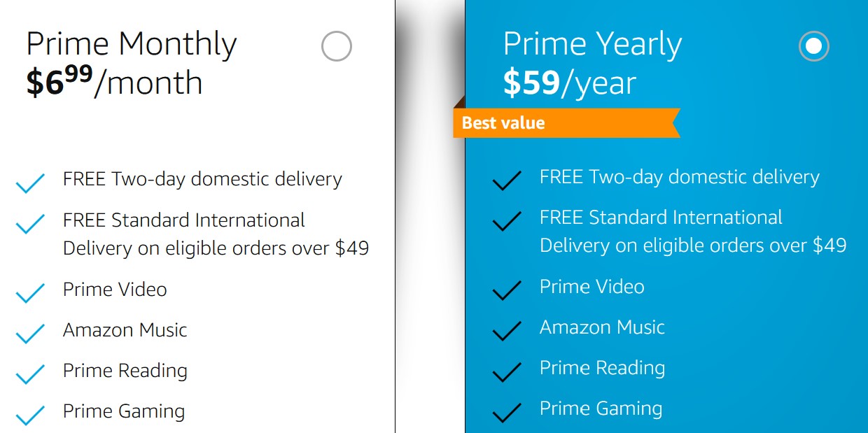The image size is (868, 433).
Task: Click the Prime Reading checkmark on Prime Yearly
Action: tap(505, 372)
